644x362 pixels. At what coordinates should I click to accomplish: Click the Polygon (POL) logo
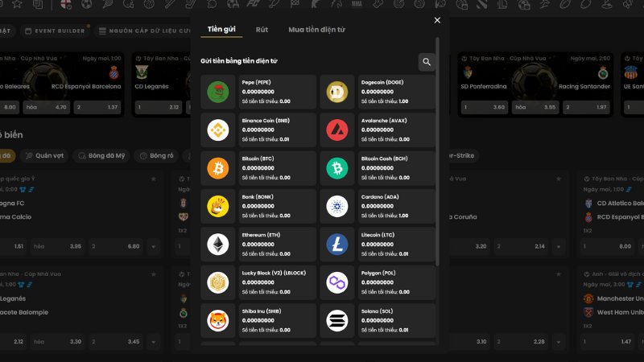337,283
